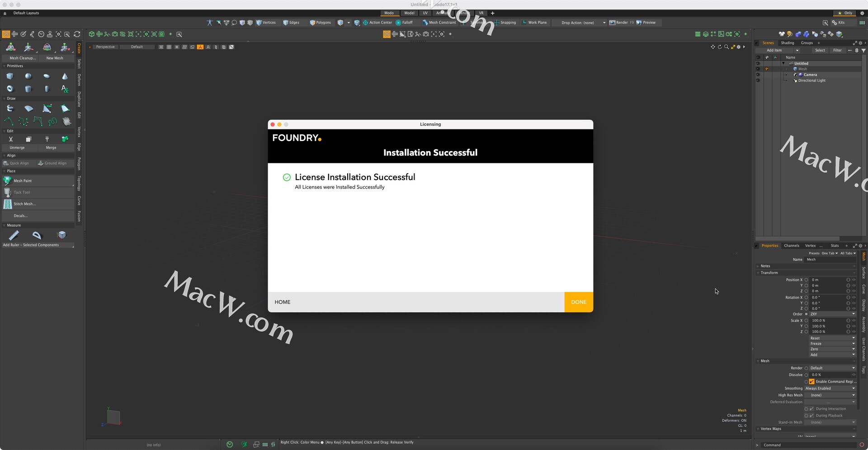Open Falloff options
Viewport: 868px width, 450px height.
click(404, 23)
